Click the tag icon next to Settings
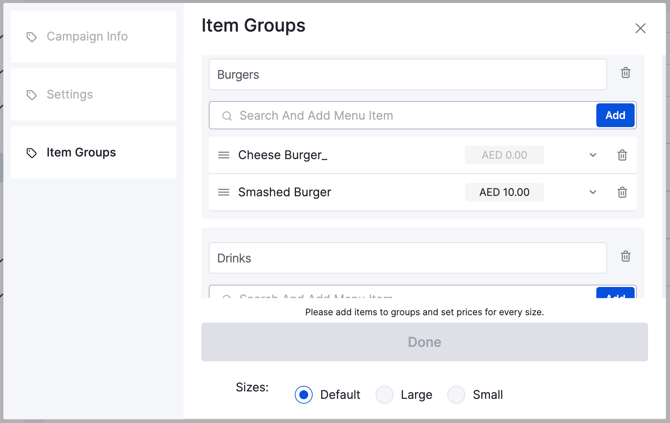Viewport: 670px width, 423px height. click(x=32, y=94)
